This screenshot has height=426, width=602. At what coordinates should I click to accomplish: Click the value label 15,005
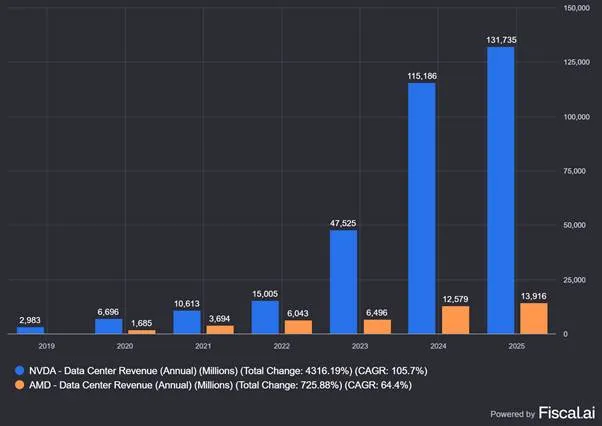coord(265,294)
